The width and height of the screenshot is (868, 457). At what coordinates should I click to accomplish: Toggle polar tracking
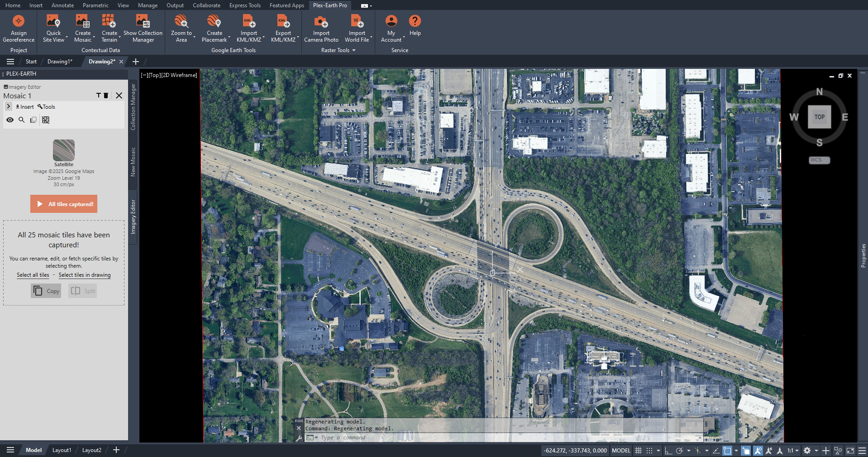click(680, 451)
